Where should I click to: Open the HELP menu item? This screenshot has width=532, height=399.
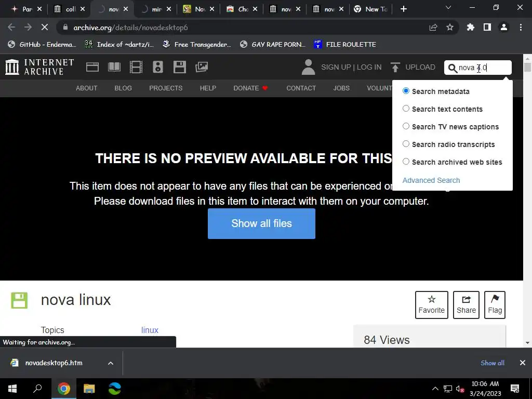tap(208, 88)
